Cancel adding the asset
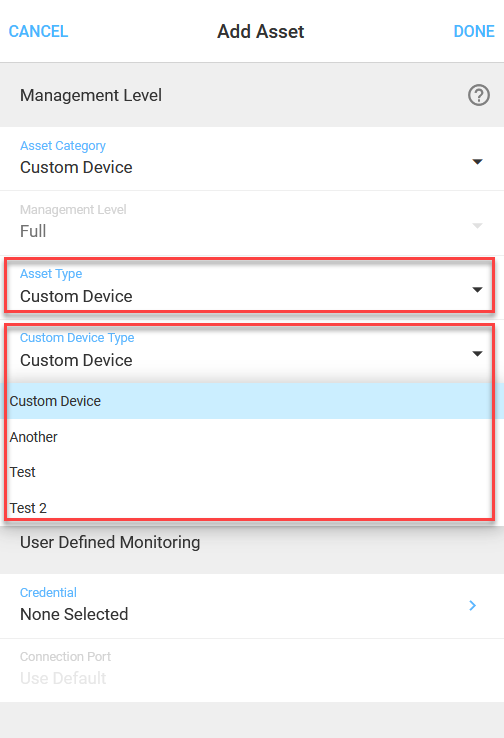 (39, 32)
